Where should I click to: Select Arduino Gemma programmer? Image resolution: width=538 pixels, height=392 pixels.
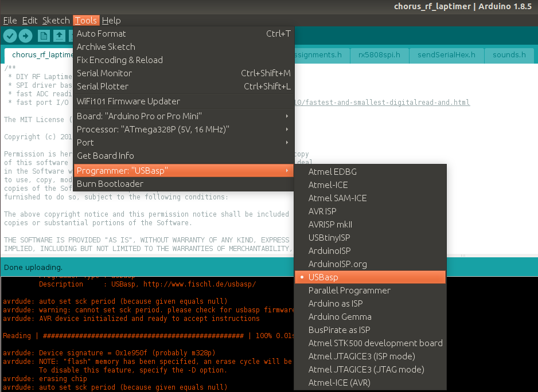pos(370,317)
